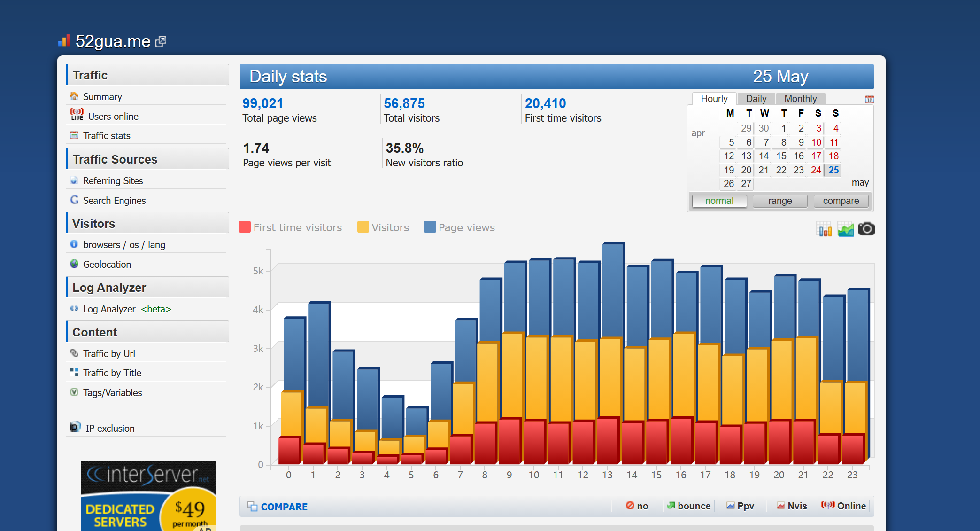The image size is (980, 531).
Task: Switch to the Daily tab
Action: point(756,99)
